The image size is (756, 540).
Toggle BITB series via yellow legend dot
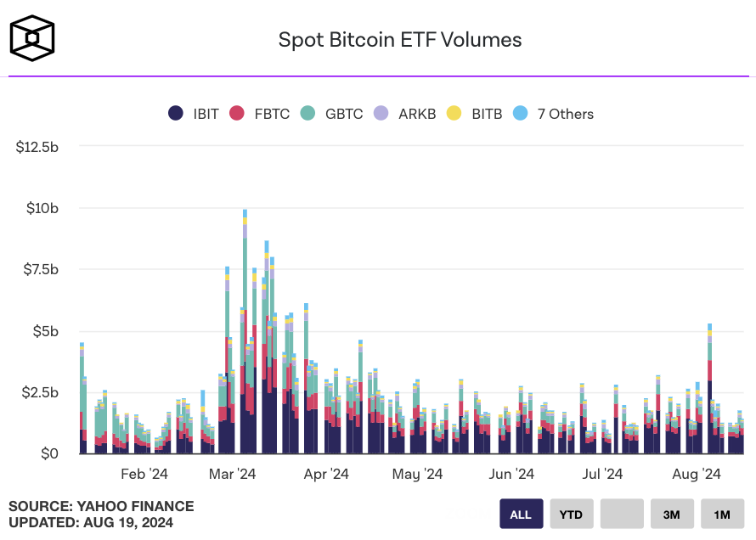pyautogui.click(x=454, y=113)
